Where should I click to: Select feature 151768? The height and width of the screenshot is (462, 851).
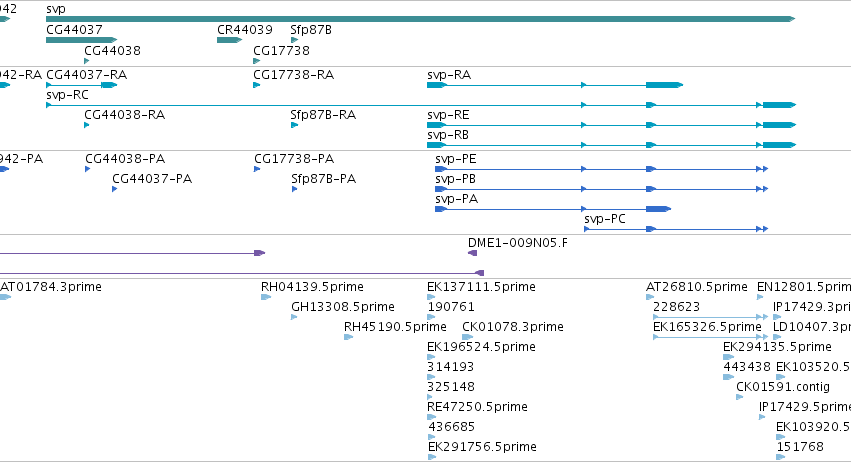(800, 448)
